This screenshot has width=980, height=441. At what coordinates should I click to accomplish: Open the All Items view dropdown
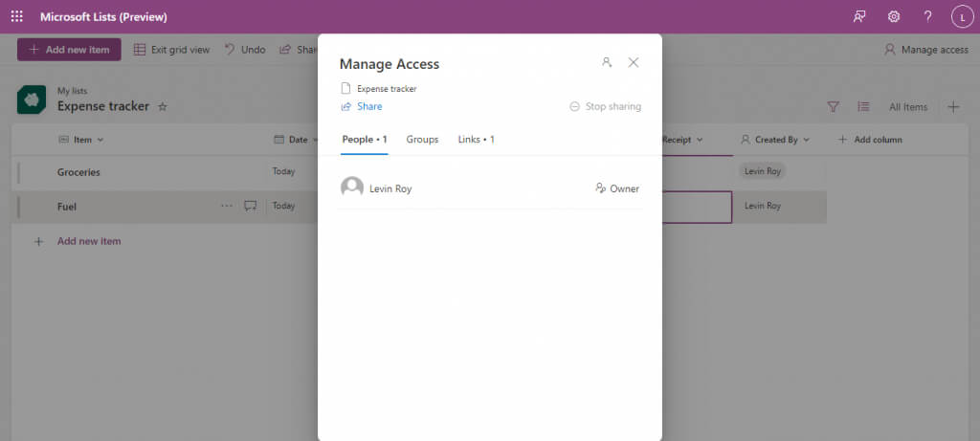907,107
